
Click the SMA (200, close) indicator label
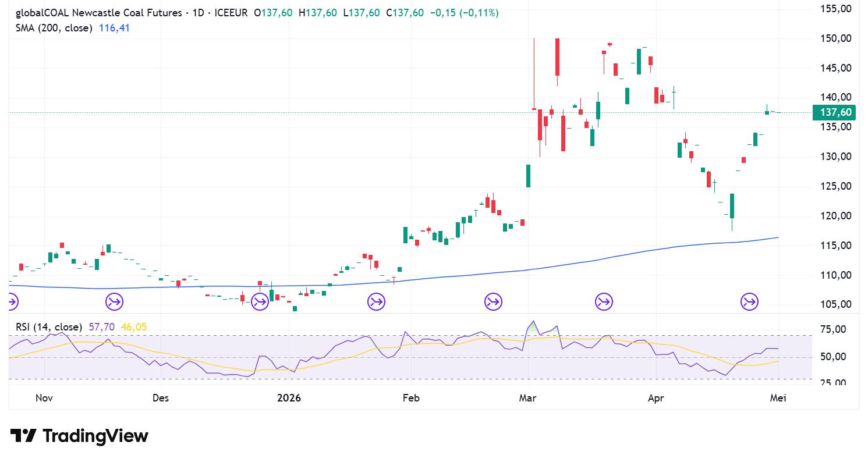[x=54, y=27]
